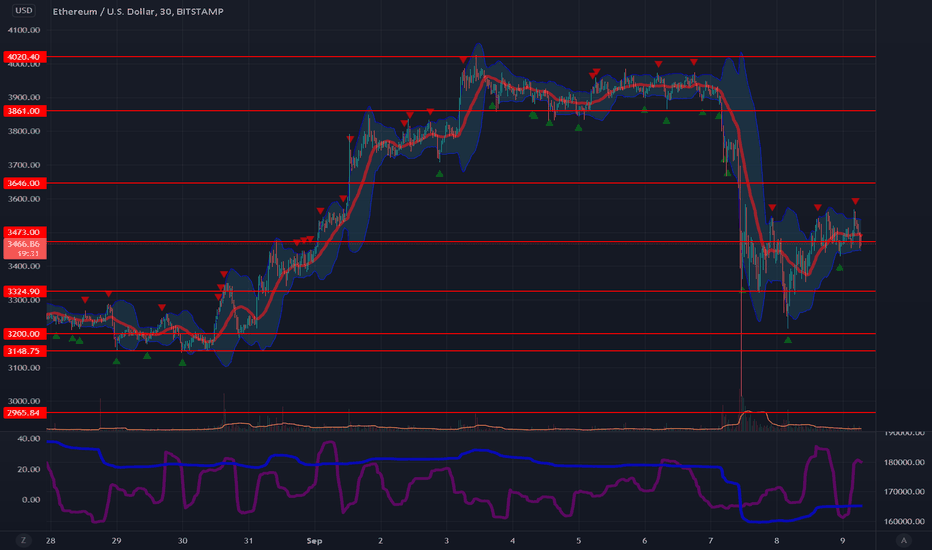Toggle the A auto-scale button at bottom-right
This screenshot has width=932, height=550.
[903, 540]
